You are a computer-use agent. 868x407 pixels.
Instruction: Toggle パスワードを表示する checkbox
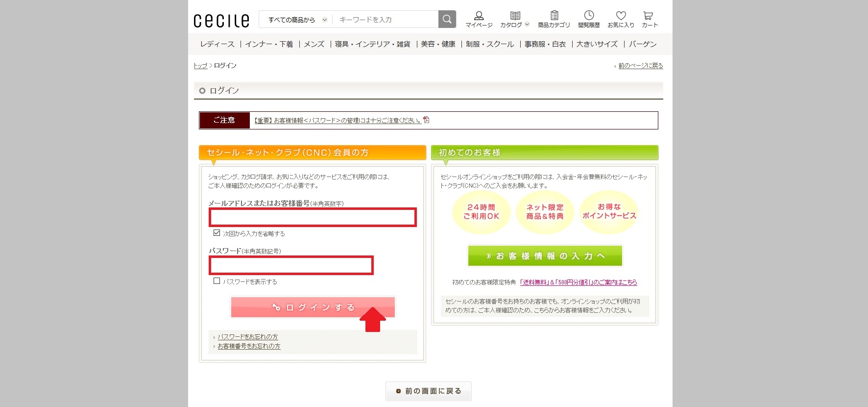click(x=217, y=281)
